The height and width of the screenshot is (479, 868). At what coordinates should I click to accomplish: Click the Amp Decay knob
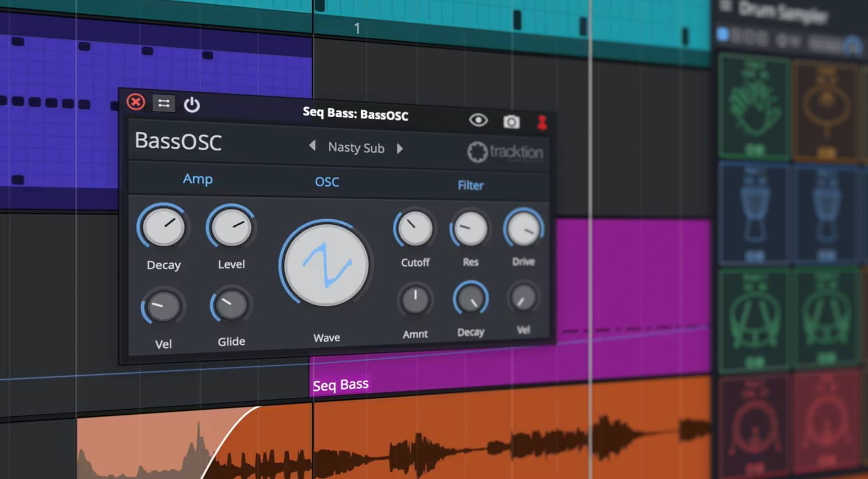point(163,227)
